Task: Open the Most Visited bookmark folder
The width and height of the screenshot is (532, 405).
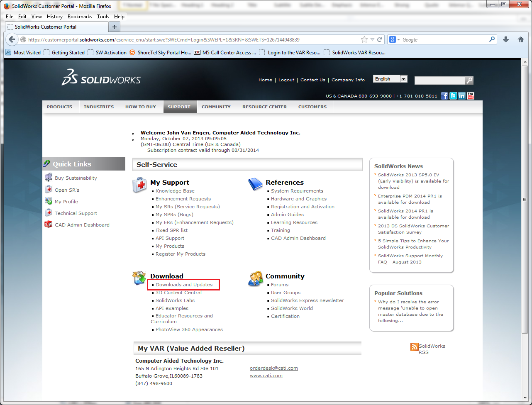Action: [x=23, y=52]
